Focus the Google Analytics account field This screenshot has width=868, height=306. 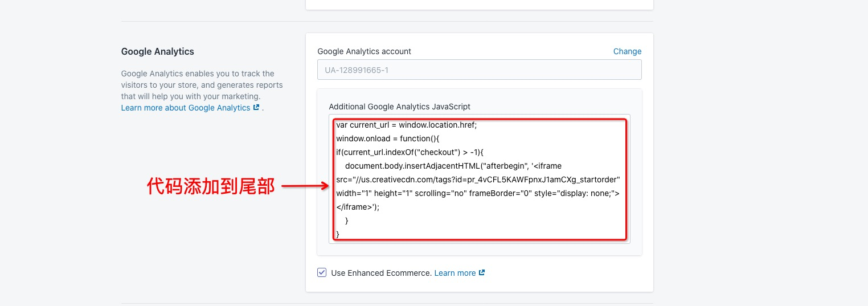479,70
